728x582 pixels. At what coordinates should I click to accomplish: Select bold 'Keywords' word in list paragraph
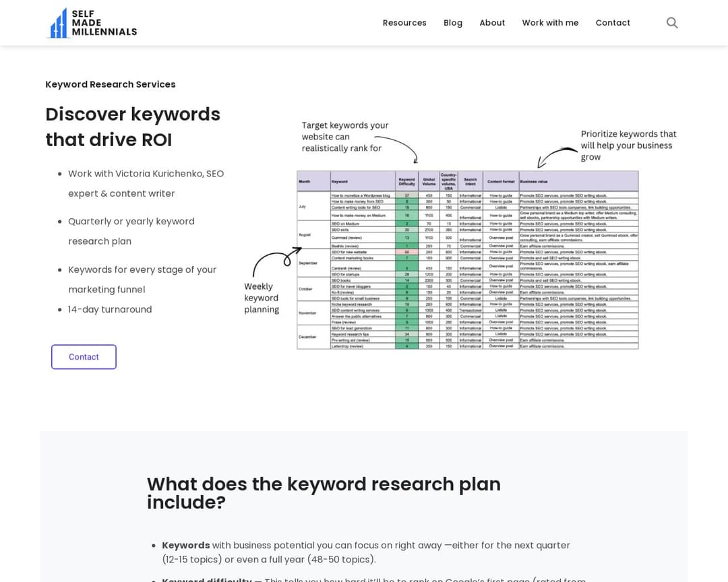(x=186, y=546)
